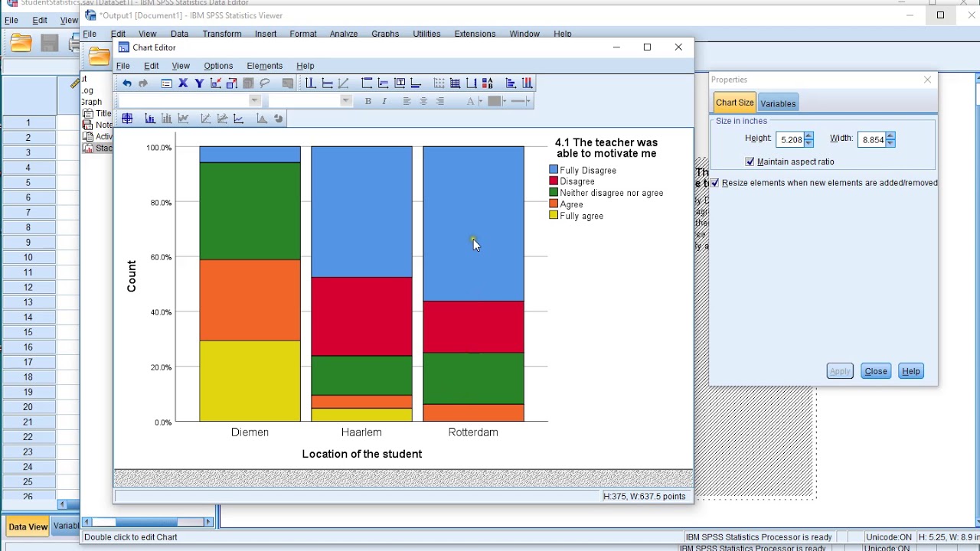Insert a footnote icon
The width and height of the screenshot is (980, 551).
point(416,83)
